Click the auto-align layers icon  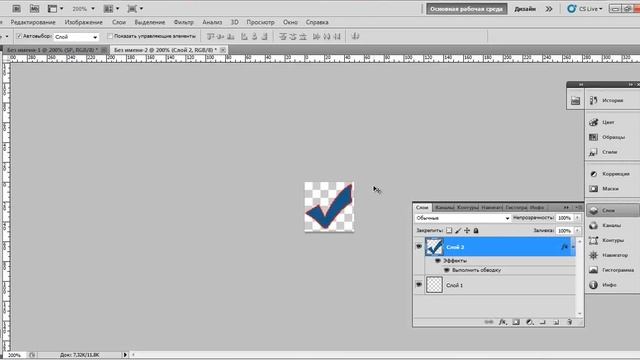[356, 37]
